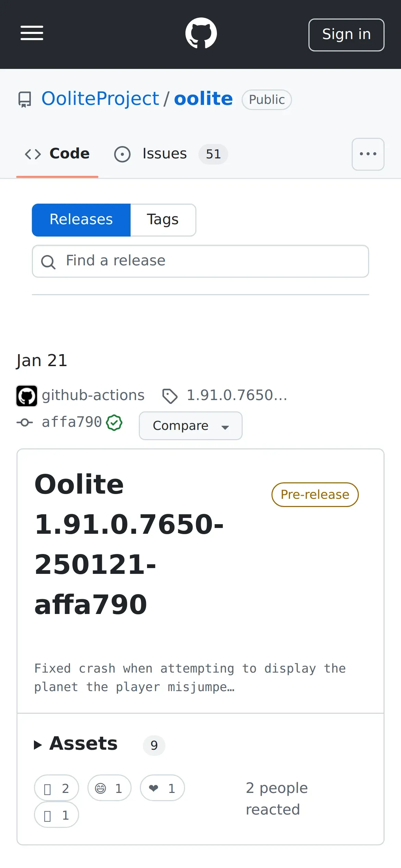Select the Code tab
401x868 pixels.
coord(57,154)
